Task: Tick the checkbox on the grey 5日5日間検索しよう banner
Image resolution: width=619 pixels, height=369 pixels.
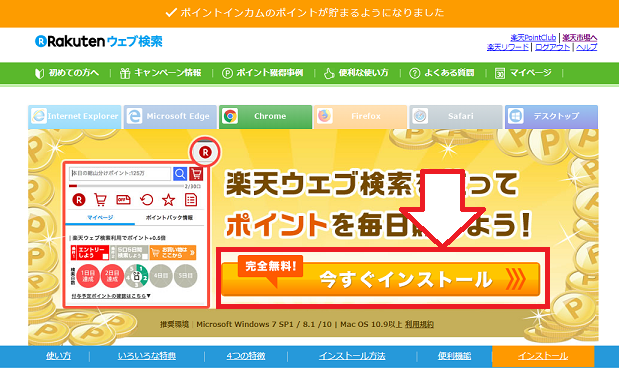Action: (145, 257)
